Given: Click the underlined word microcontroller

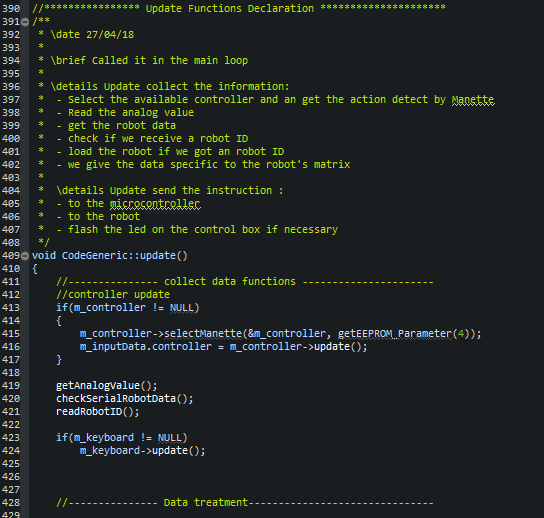Looking at the screenshot, I should coord(155,204).
